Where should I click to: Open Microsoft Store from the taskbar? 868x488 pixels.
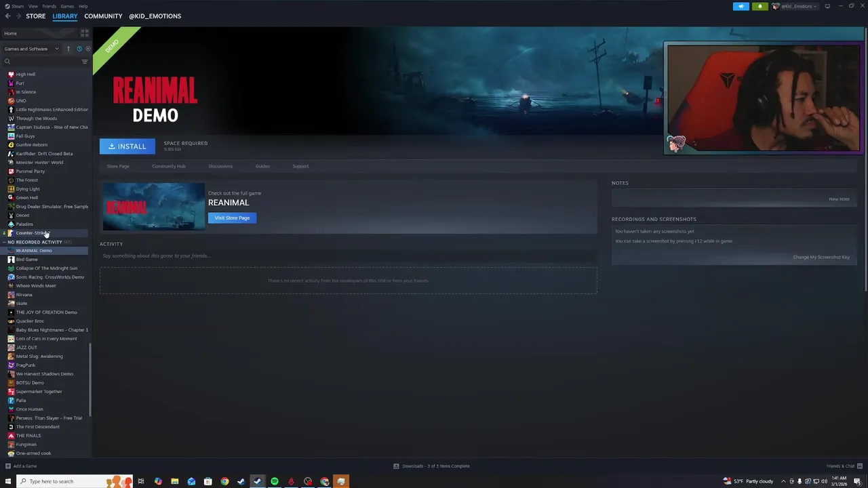pos(208,481)
